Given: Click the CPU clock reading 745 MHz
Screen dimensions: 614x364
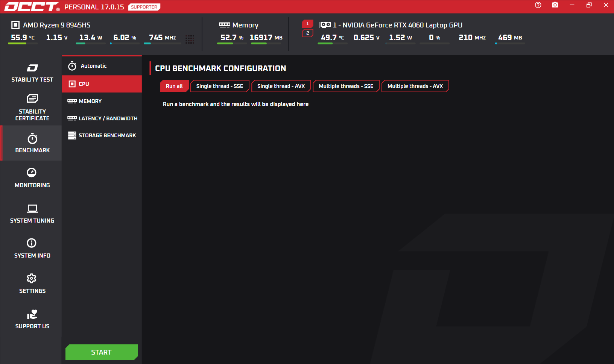Looking at the screenshot, I should click(163, 38).
